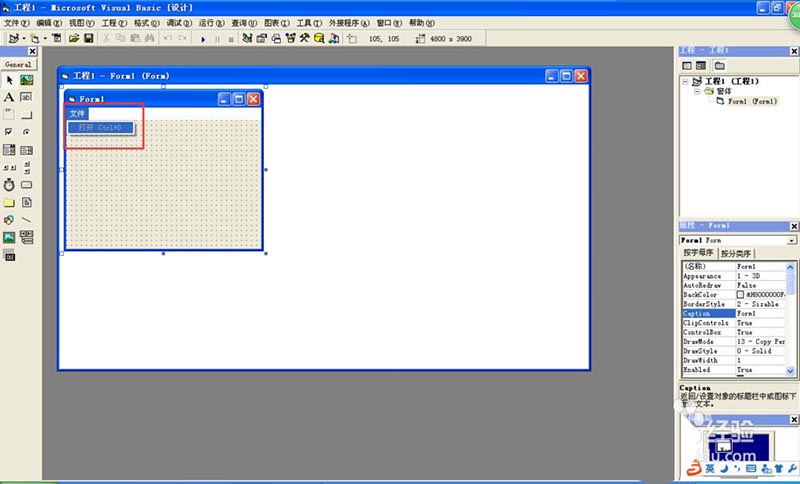Select the OLE control tool

coord(9,255)
